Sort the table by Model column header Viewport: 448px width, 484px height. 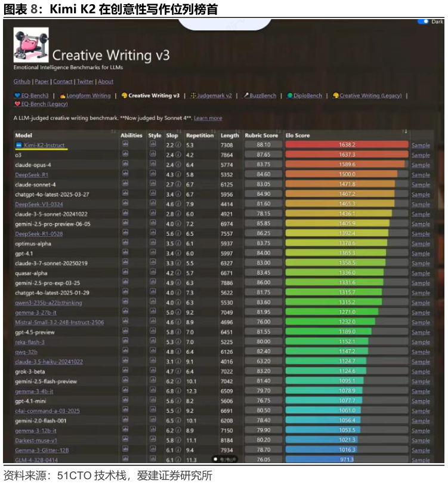(x=24, y=135)
